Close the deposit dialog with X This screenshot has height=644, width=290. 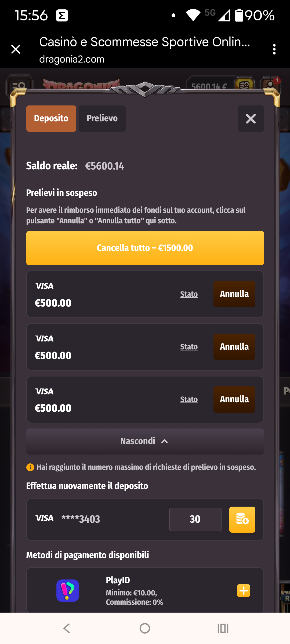pyautogui.click(x=251, y=119)
